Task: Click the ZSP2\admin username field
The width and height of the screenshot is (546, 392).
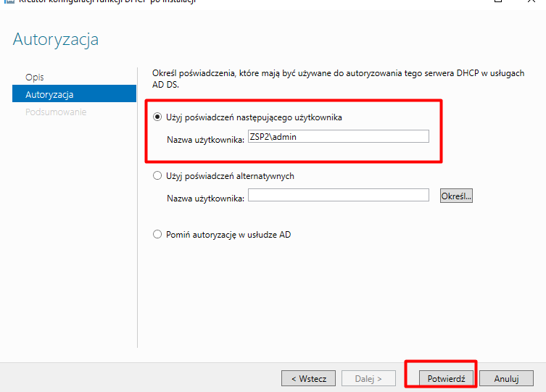Action: pyautogui.click(x=338, y=136)
